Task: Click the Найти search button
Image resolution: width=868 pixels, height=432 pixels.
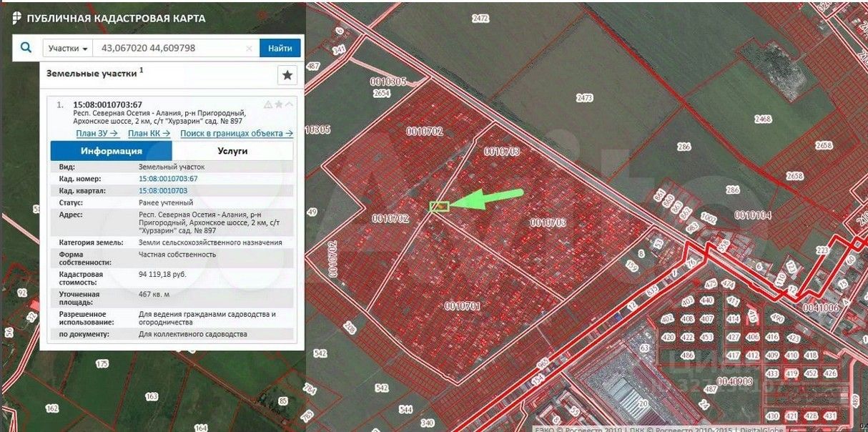Action: [x=280, y=48]
